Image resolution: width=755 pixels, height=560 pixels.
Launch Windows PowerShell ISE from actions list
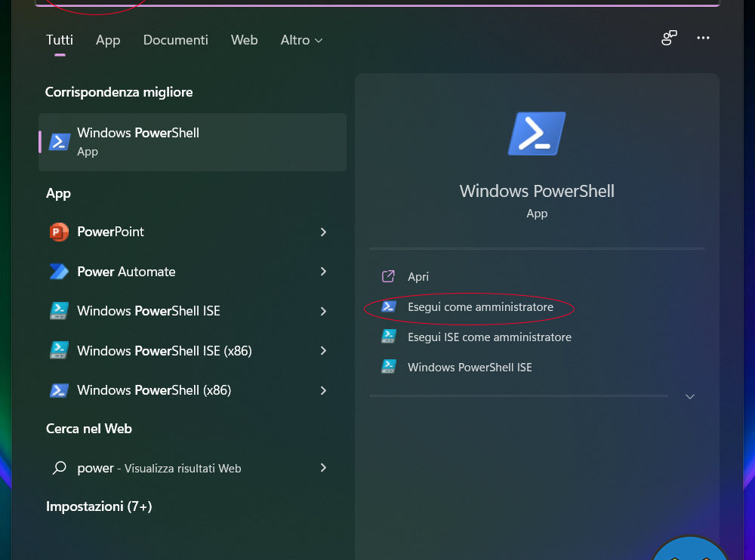click(x=470, y=368)
